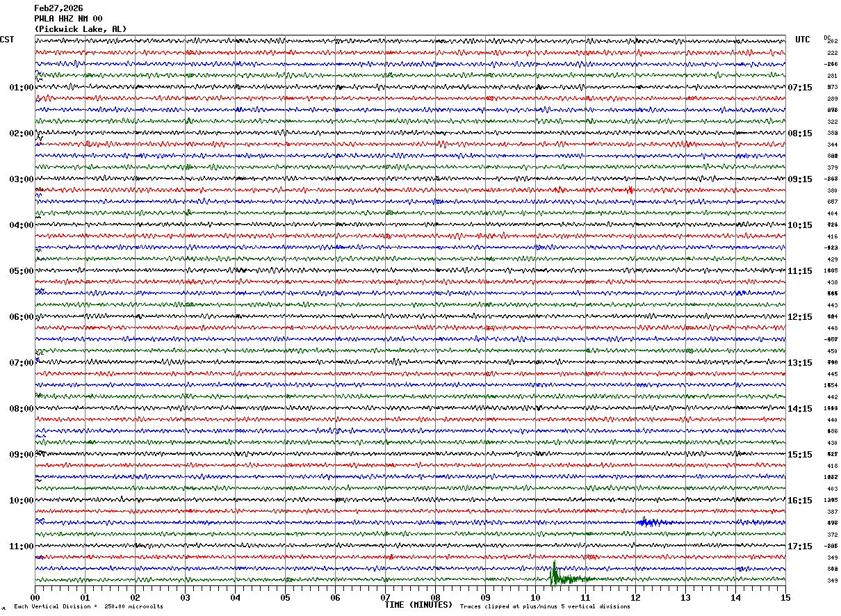The image size is (841, 616).
Task: Click the DC offset value 404
Action: tap(832, 213)
